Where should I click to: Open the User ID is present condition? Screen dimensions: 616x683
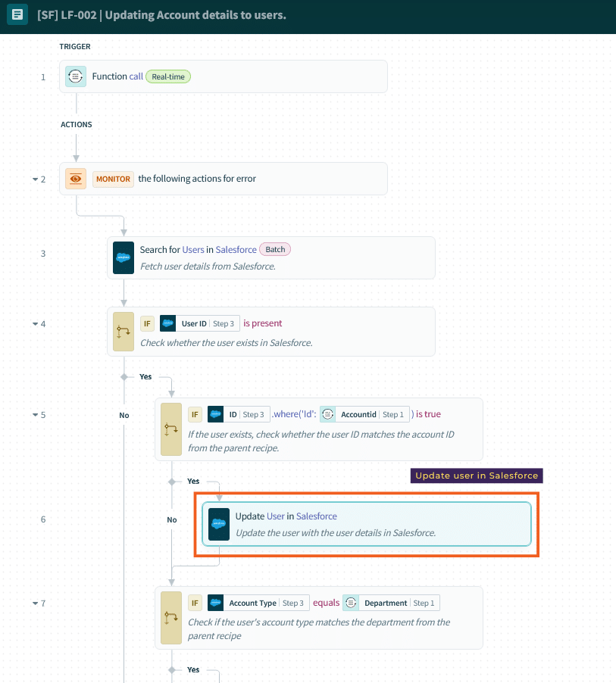point(271,332)
